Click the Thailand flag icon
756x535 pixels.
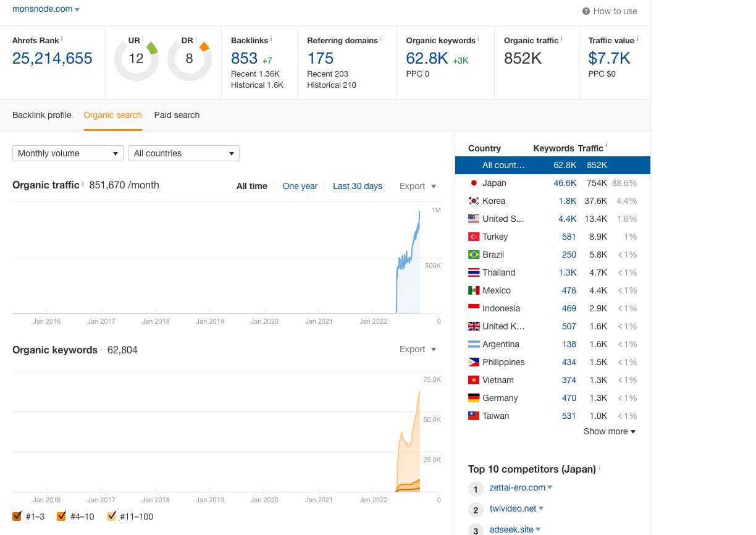click(x=474, y=272)
